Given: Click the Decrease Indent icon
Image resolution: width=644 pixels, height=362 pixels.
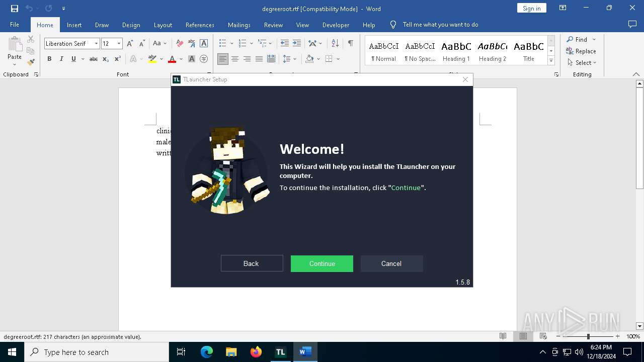Looking at the screenshot, I should pyautogui.click(x=285, y=43).
